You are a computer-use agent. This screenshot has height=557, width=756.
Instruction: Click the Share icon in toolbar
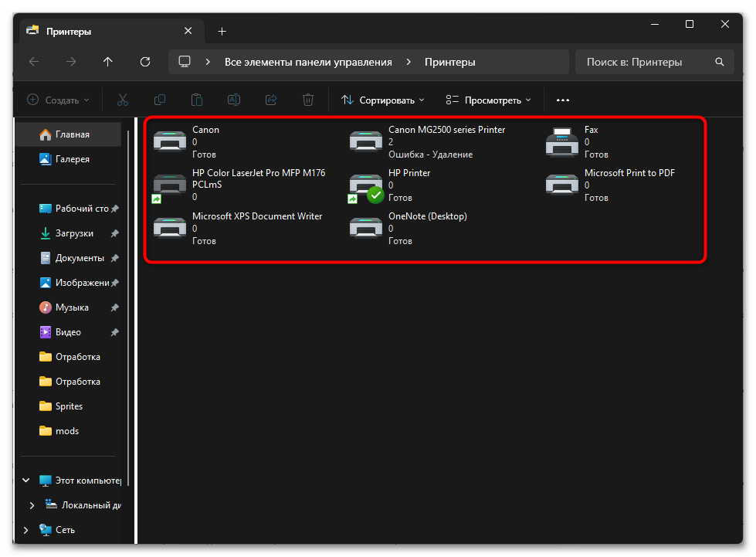pyautogui.click(x=271, y=100)
